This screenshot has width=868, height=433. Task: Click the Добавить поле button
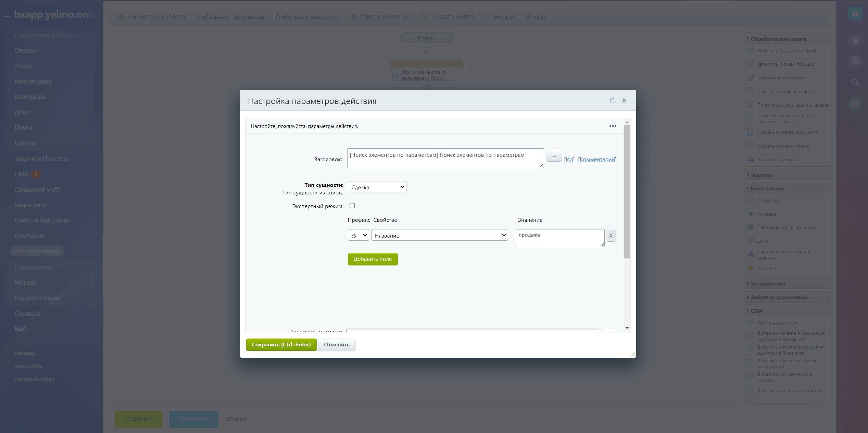(373, 259)
